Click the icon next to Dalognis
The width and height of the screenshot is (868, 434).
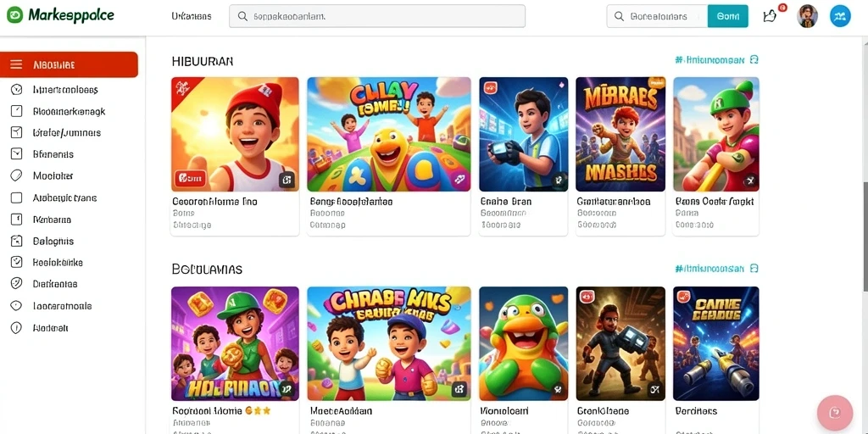coord(17,241)
